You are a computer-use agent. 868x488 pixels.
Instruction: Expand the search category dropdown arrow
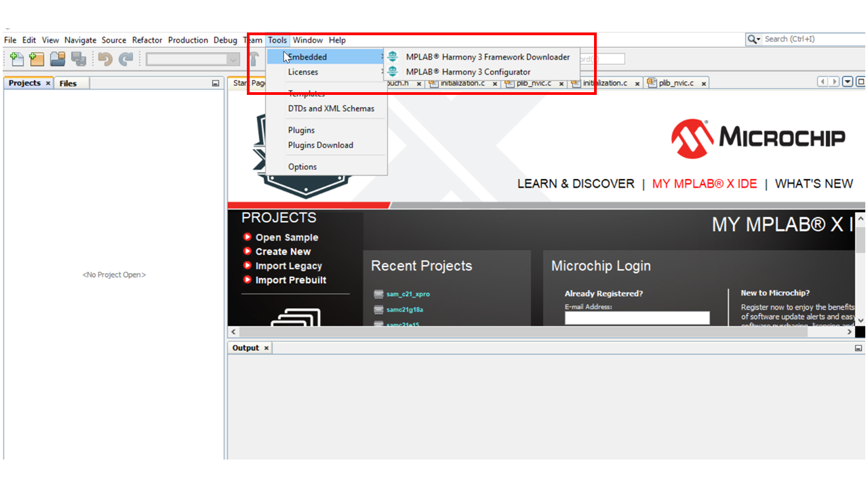pyautogui.click(x=754, y=39)
